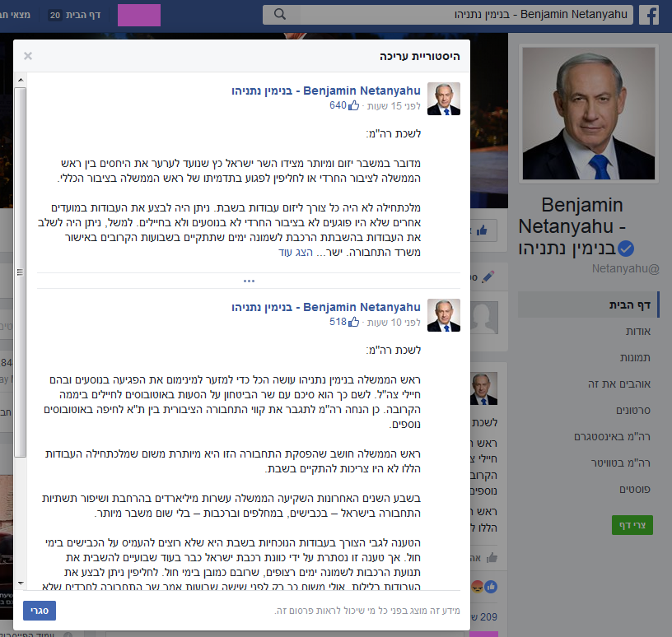Click the search field with Benjamin Netanyahu
The width and height of the screenshot is (672, 637).
(448, 15)
